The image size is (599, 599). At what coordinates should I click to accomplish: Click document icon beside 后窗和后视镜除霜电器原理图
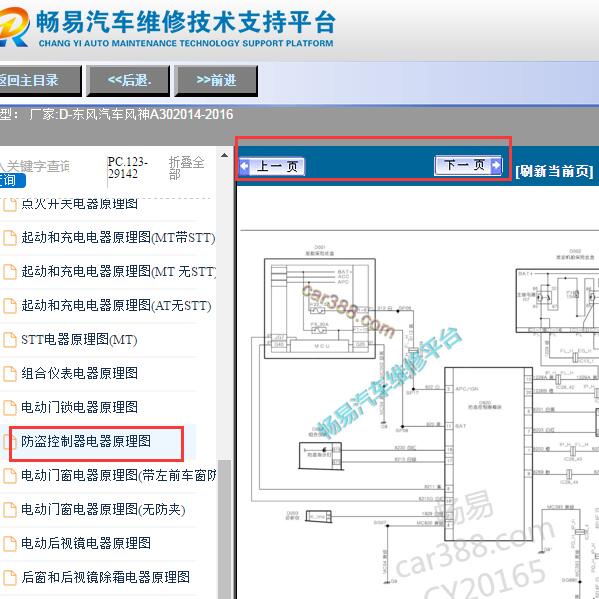[x=10, y=578]
